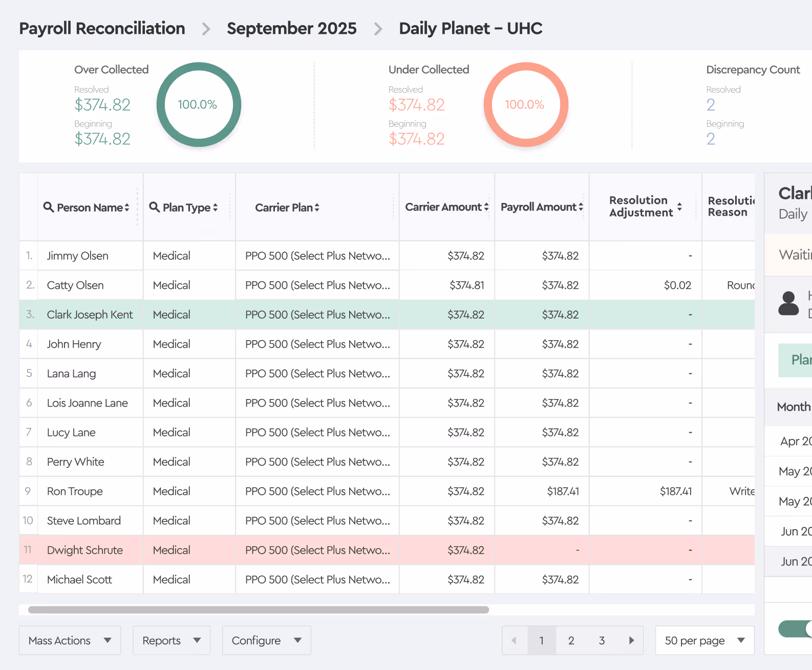This screenshot has width=812, height=670.
Task: Open the 50 per page dropdown
Action: 705,640
